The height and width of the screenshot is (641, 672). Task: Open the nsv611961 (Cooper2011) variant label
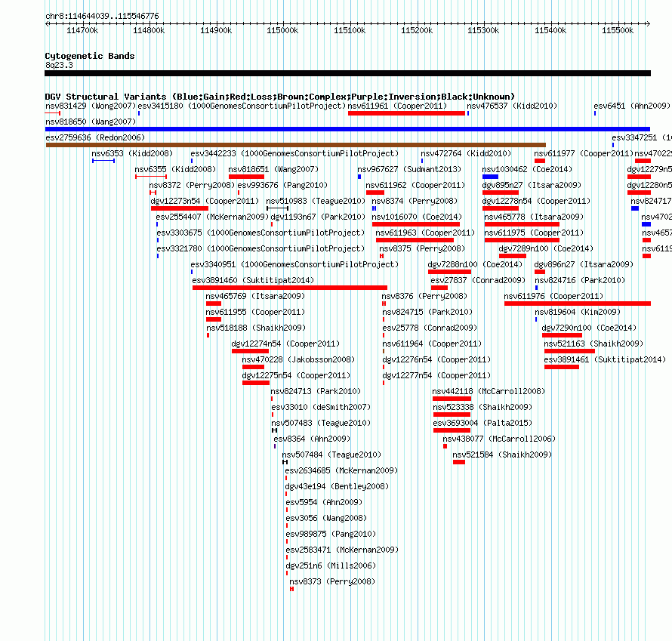(x=397, y=106)
